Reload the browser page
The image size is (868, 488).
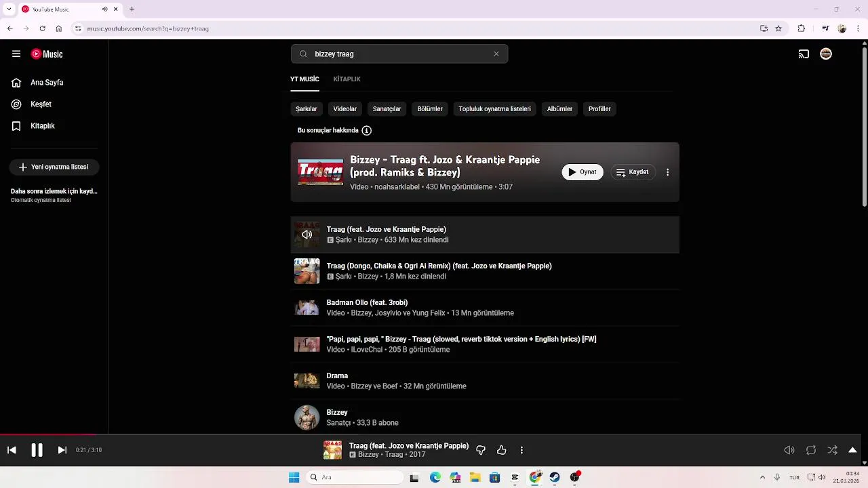(x=42, y=28)
